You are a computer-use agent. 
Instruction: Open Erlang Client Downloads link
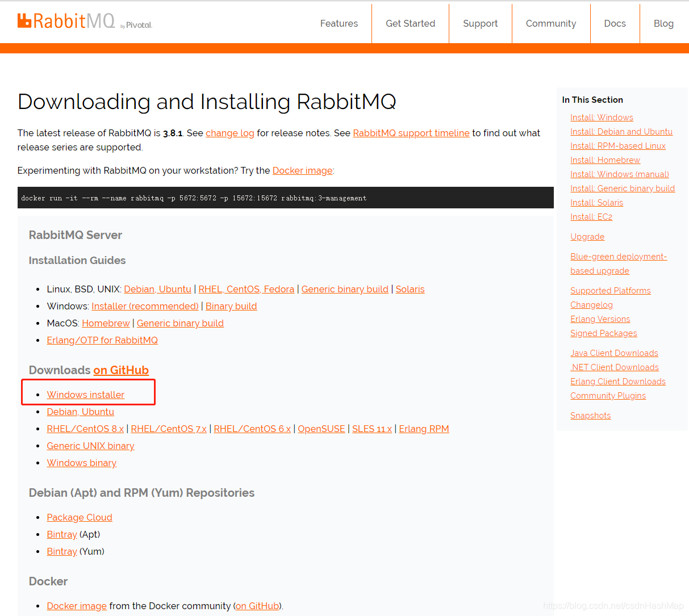tap(618, 382)
